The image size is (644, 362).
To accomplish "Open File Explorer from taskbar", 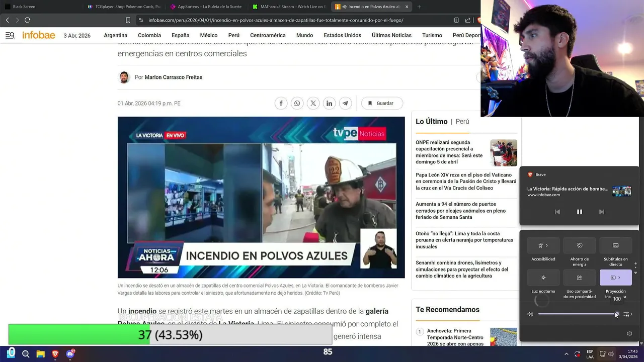I will tap(40, 354).
